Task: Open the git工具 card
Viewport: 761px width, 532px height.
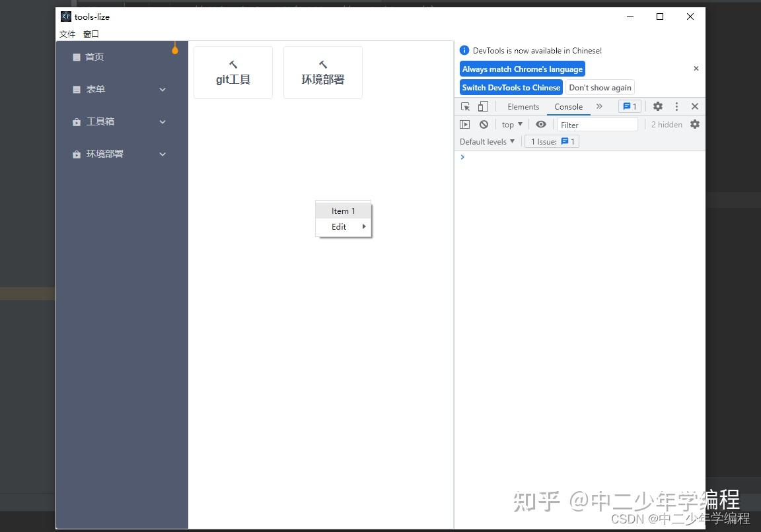Action: tap(233, 73)
